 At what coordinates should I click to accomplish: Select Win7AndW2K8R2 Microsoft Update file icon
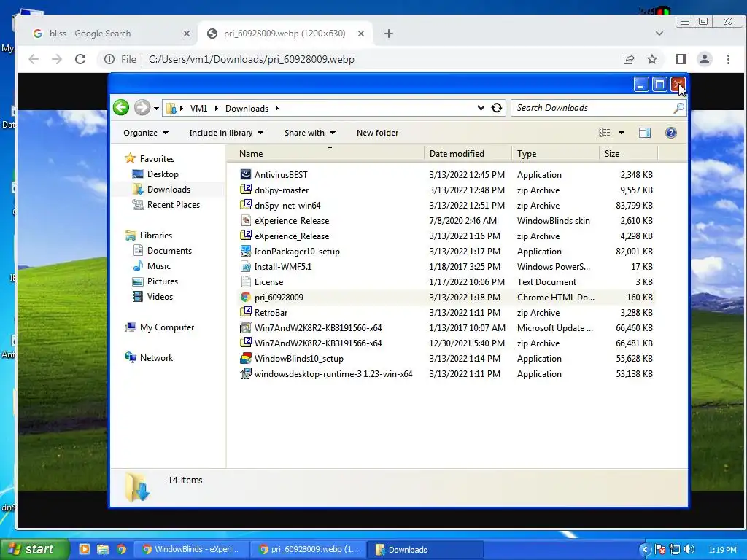tap(245, 327)
